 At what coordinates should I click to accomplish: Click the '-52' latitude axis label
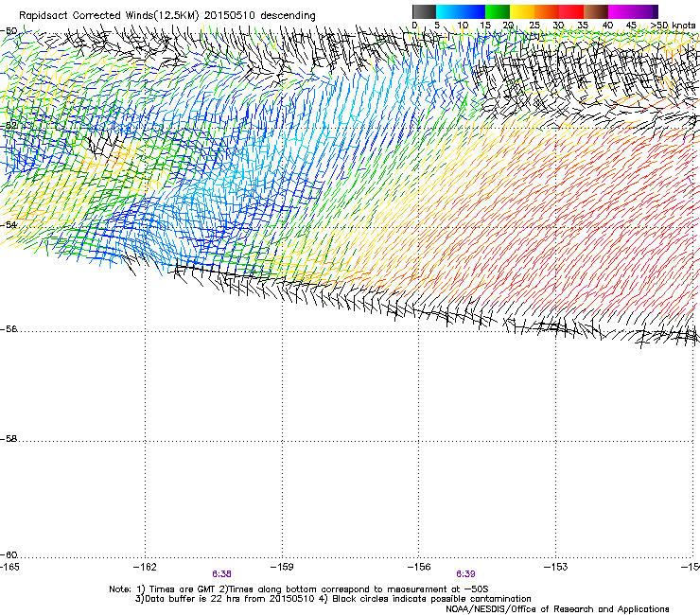(9, 126)
